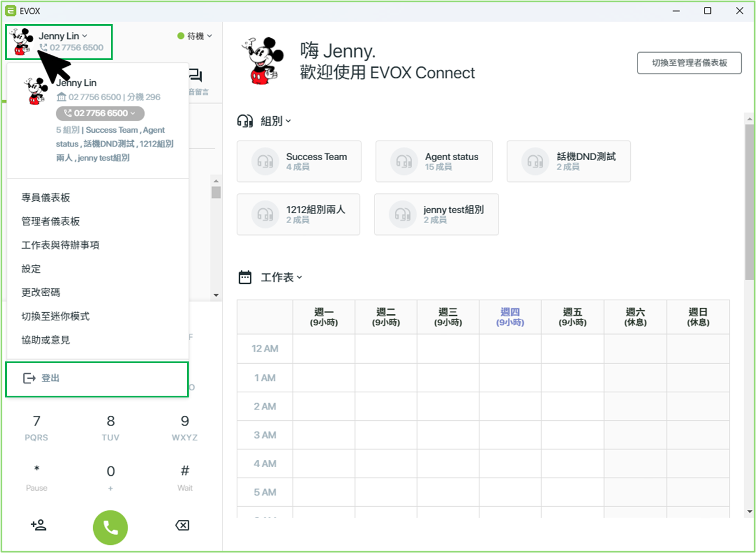The height and width of the screenshot is (553, 756).
Task: Click the 12 AM time row label
Action: click(265, 349)
